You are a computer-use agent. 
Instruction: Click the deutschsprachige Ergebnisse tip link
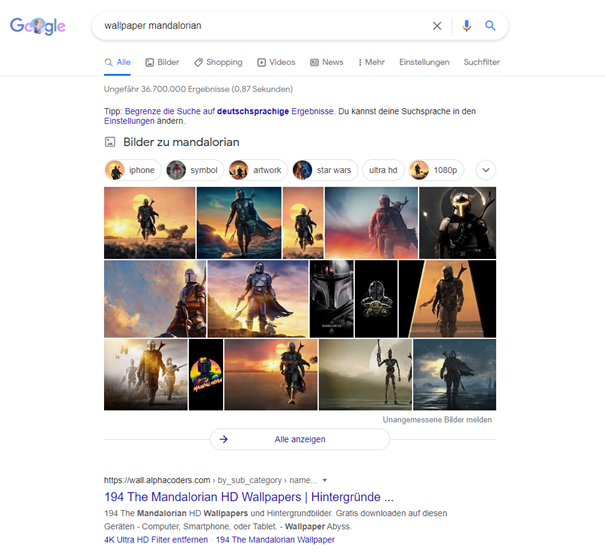[x=229, y=111]
